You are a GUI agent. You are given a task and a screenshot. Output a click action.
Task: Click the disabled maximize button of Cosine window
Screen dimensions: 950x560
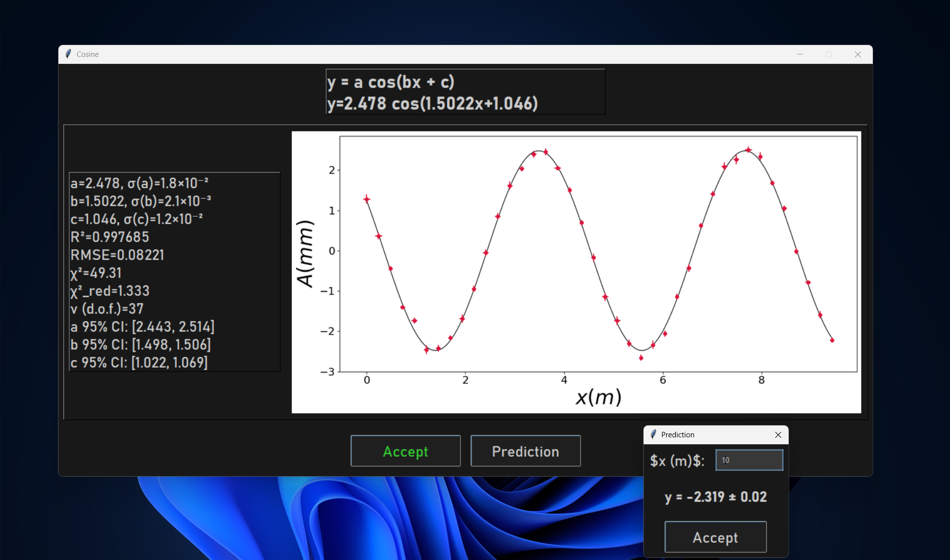829,54
